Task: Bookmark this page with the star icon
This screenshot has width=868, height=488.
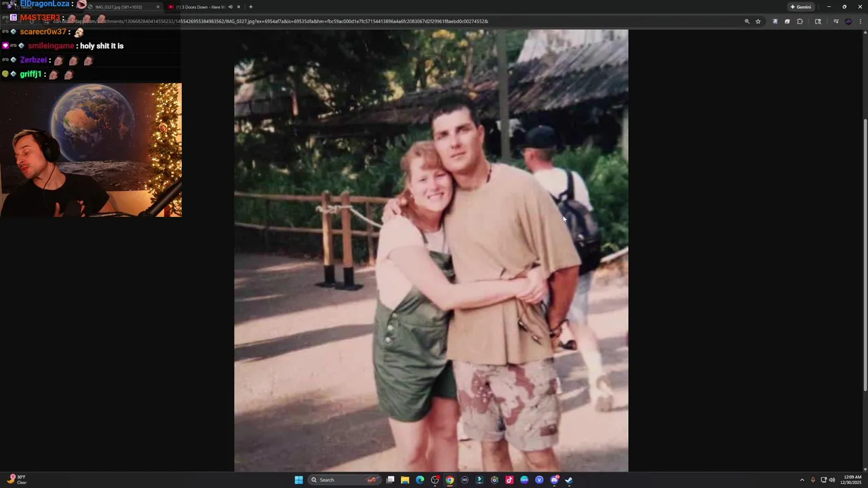Action: (758, 21)
